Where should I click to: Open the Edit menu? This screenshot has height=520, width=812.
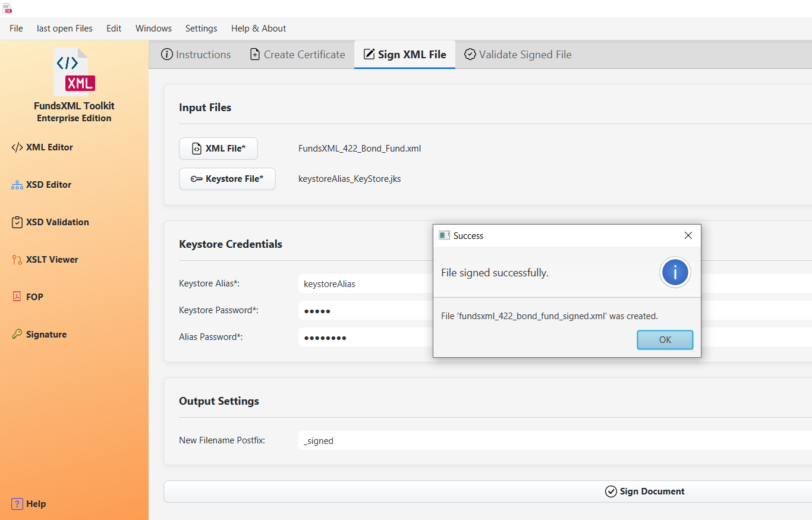[x=114, y=29]
